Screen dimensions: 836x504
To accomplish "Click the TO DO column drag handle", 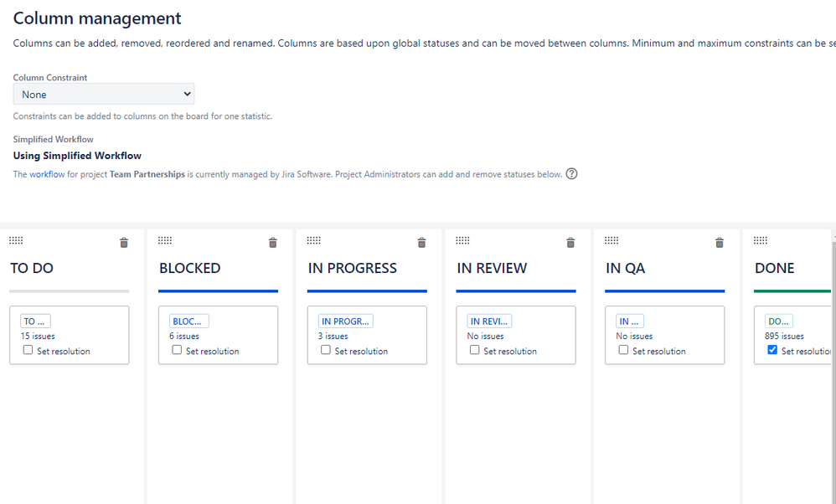I will (16, 240).
